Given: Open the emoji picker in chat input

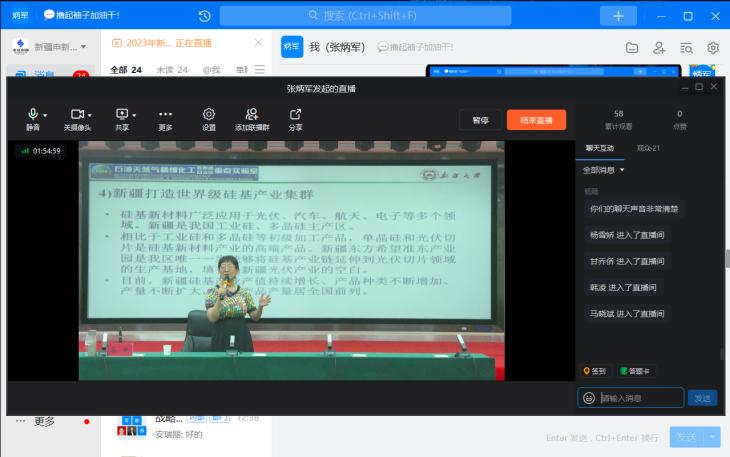Looking at the screenshot, I should [589, 398].
